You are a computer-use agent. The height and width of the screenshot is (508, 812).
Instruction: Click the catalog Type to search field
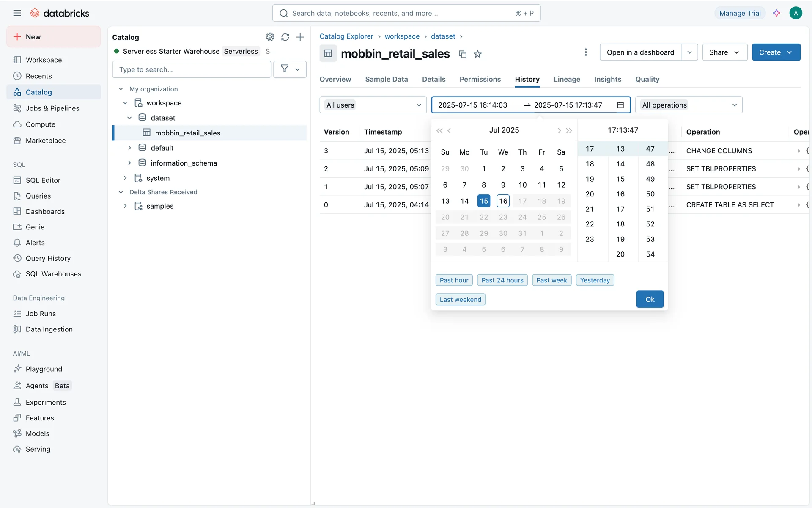coord(192,69)
